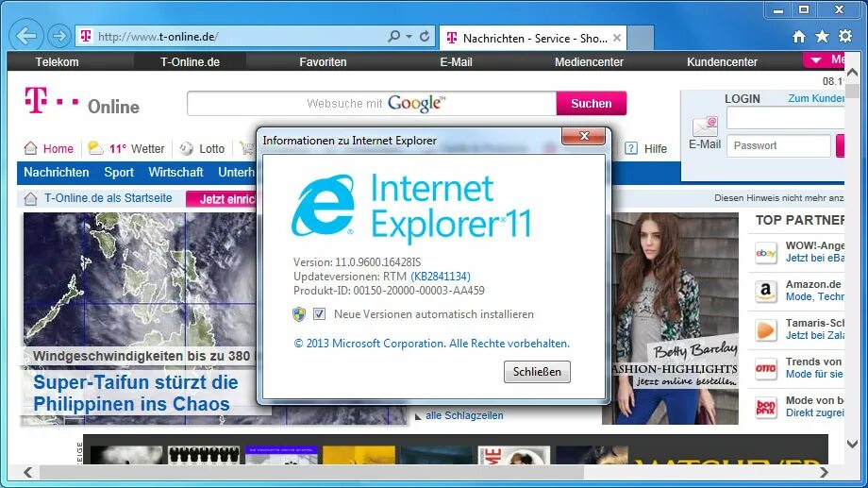Open the Sport section tab

click(x=119, y=173)
